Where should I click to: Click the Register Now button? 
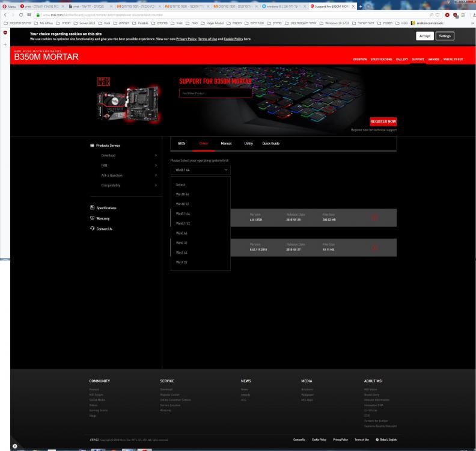coord(383,121)
